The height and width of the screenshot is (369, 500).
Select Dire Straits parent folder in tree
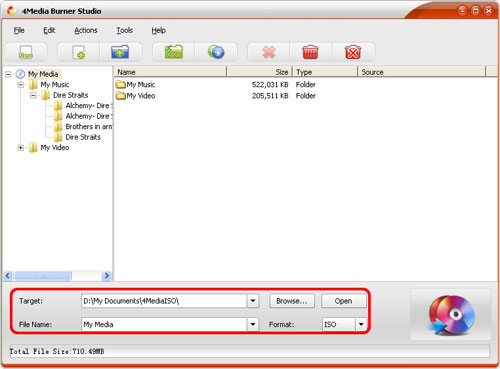point(70,95)
